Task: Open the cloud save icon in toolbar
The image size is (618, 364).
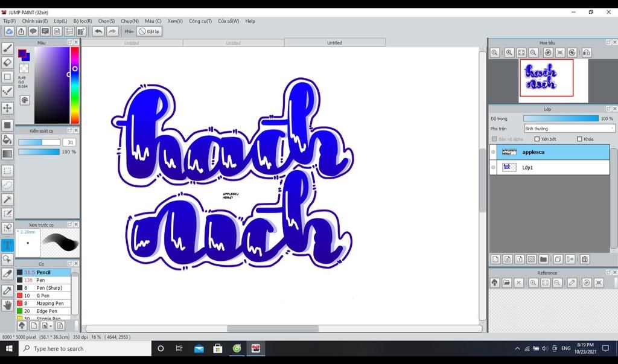Action: tap(9, 31)
